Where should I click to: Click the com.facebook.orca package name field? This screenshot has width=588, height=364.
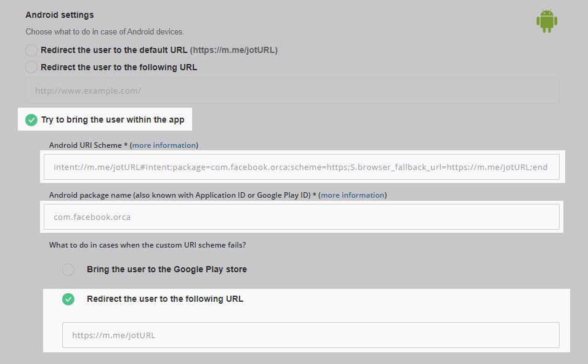pyautogui.click(x=302, y=217)
